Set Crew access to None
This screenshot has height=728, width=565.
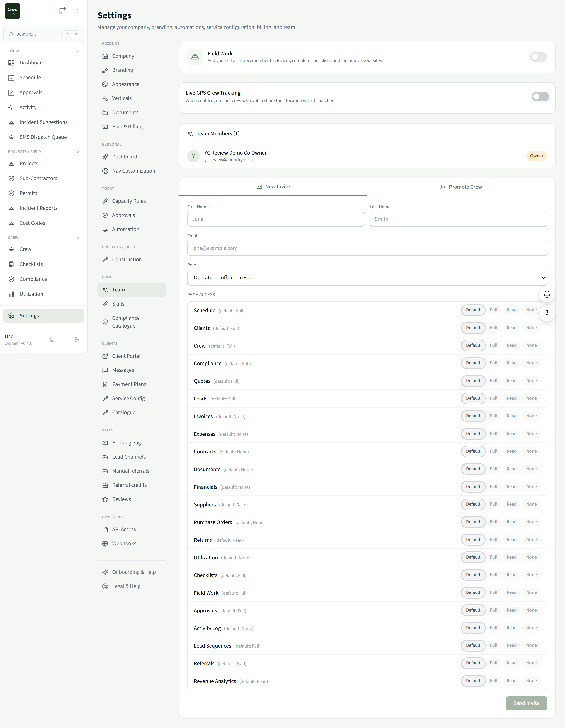pos(531,345)
